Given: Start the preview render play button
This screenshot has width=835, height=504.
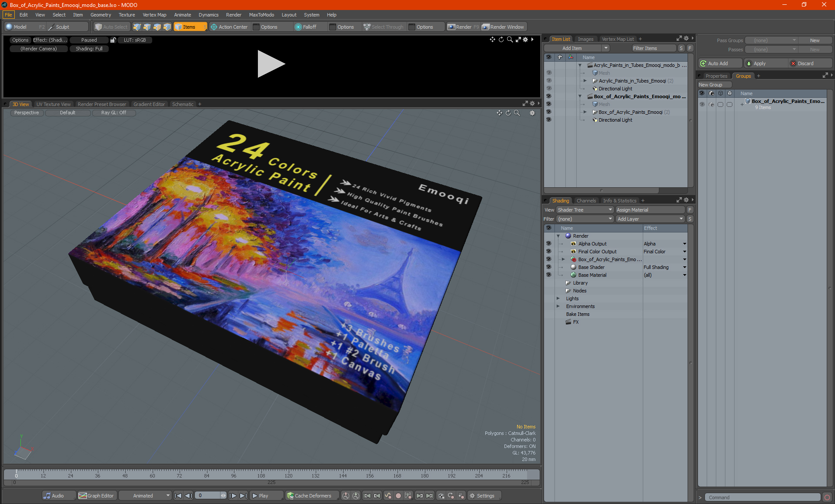Looking at the screenshot, I should coord(271,64).
